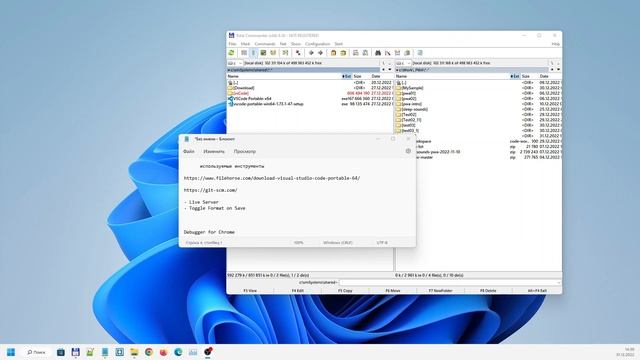Open Net menu in Total Commander
The height and width of the screenshot is (360, 640).
tap(283, 44)
